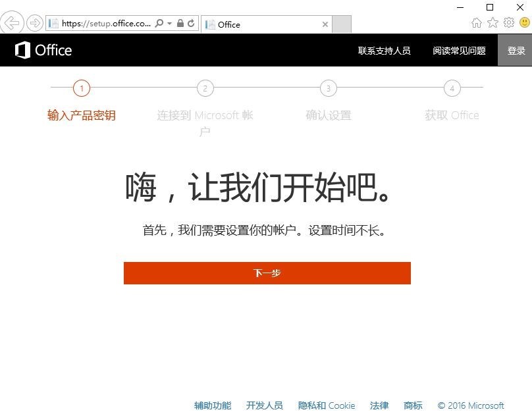Screen dimensions: 532x416
Task: Select the Office browser tab
Action: (267, 24)
